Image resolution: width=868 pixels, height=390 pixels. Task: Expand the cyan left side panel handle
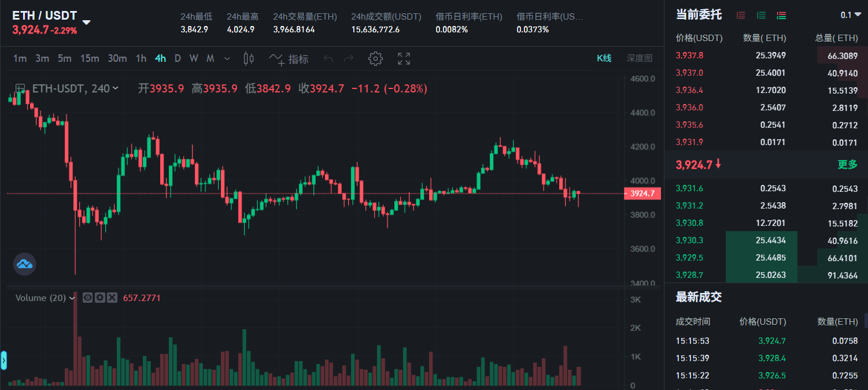coord(3,361)
